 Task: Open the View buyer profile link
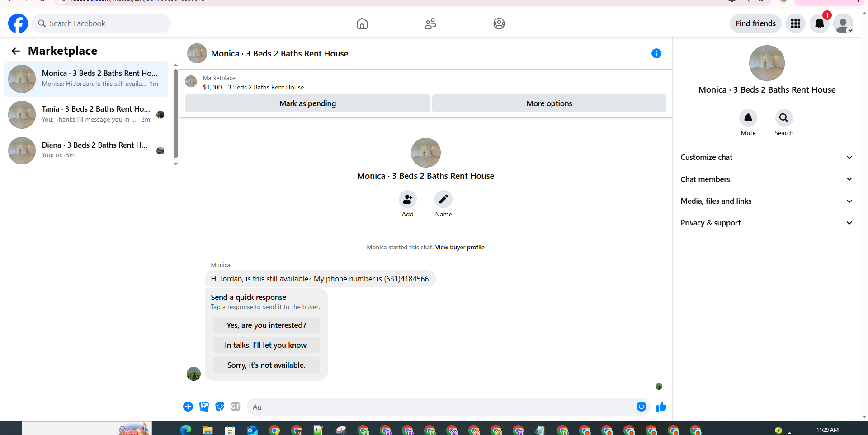coord(460,248)
